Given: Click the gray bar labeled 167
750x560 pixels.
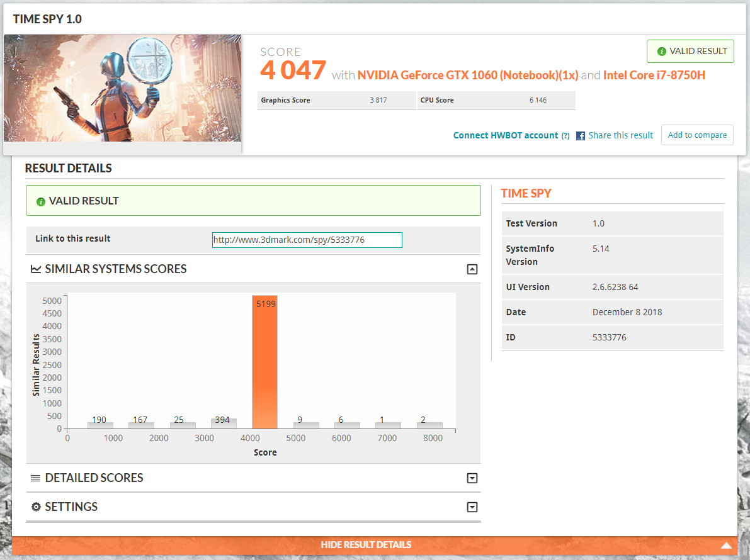Looking at the screenshot, I should [142, 425].
